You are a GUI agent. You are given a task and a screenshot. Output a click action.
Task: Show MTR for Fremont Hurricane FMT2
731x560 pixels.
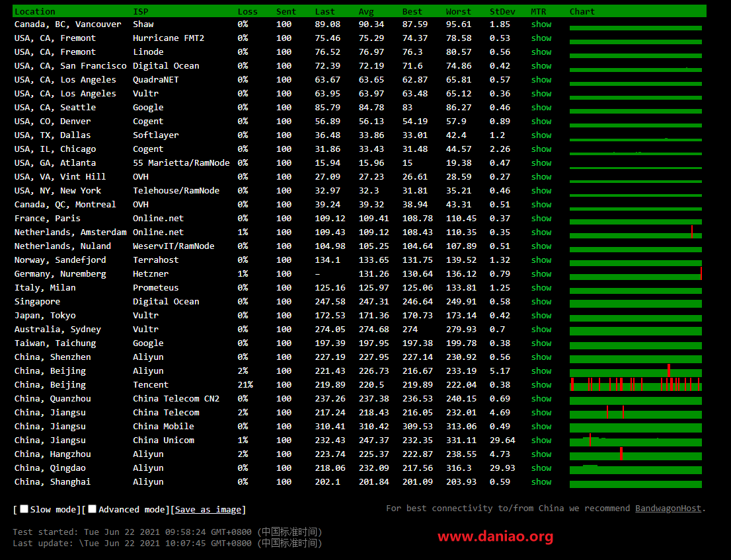pos(541,38)
